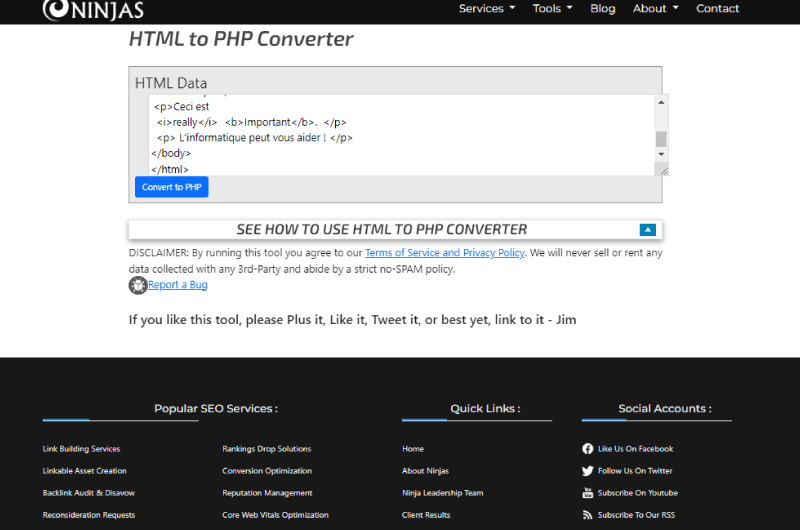This screenshot has width=800, height=530.
Task: Expand the About dropdown menu
Action: click(x=656, y=9)
